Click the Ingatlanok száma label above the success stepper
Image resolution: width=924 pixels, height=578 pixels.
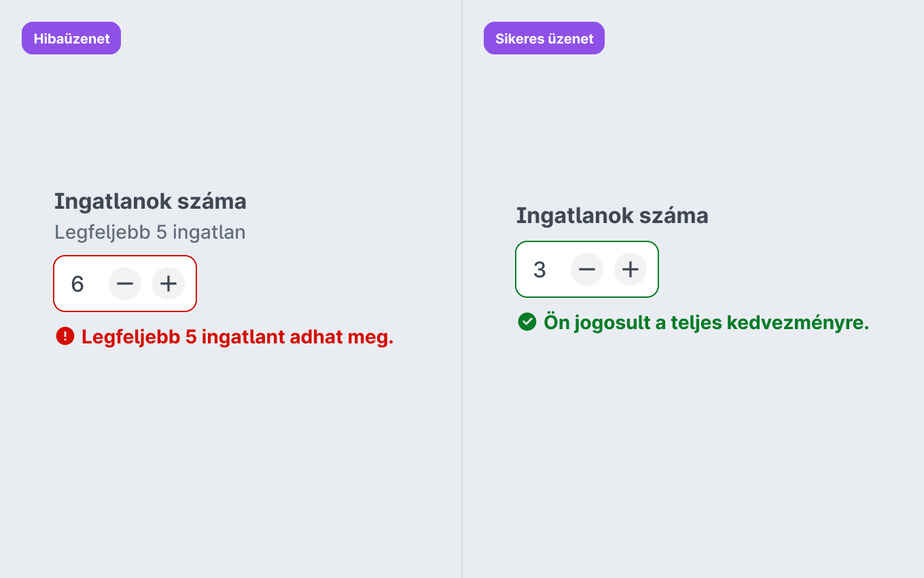(612, 216)
